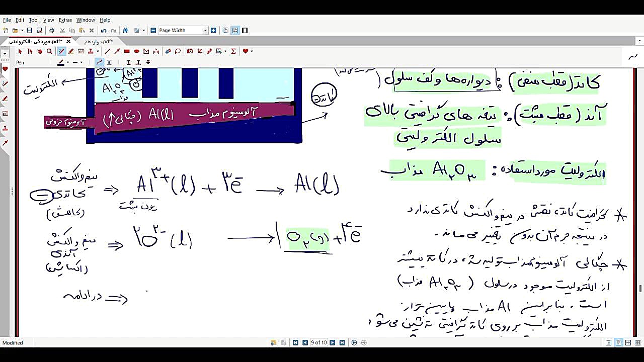
Task: Select the Crop tool
Action: (200, 51)
